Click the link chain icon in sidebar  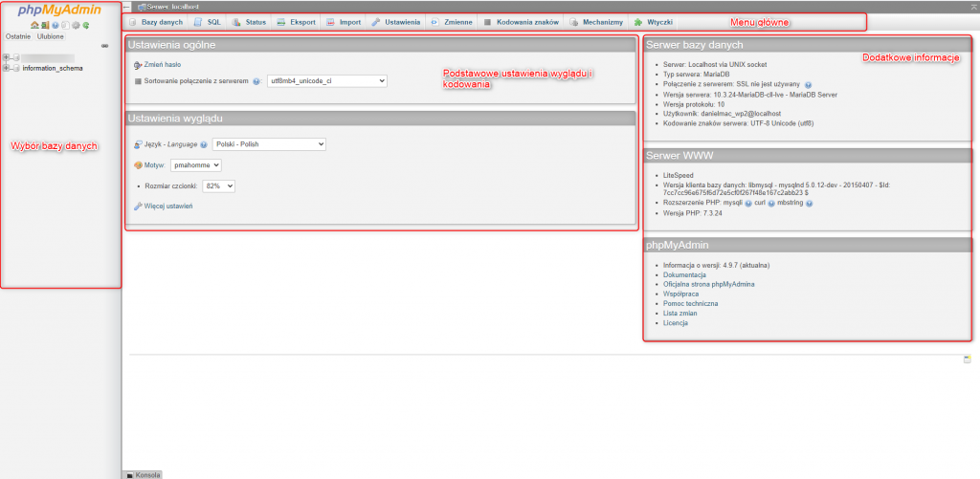coord(104,45)
